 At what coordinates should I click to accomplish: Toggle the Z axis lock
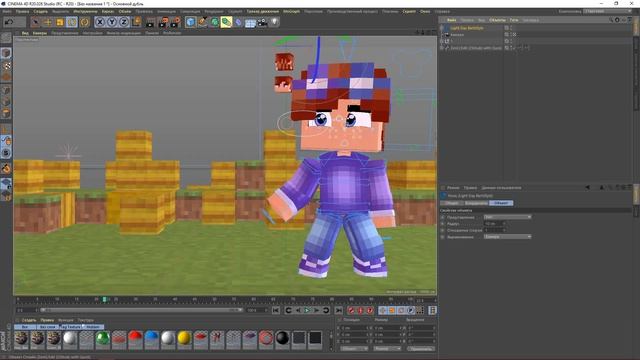pyautogui.click(x=124, y=22)
